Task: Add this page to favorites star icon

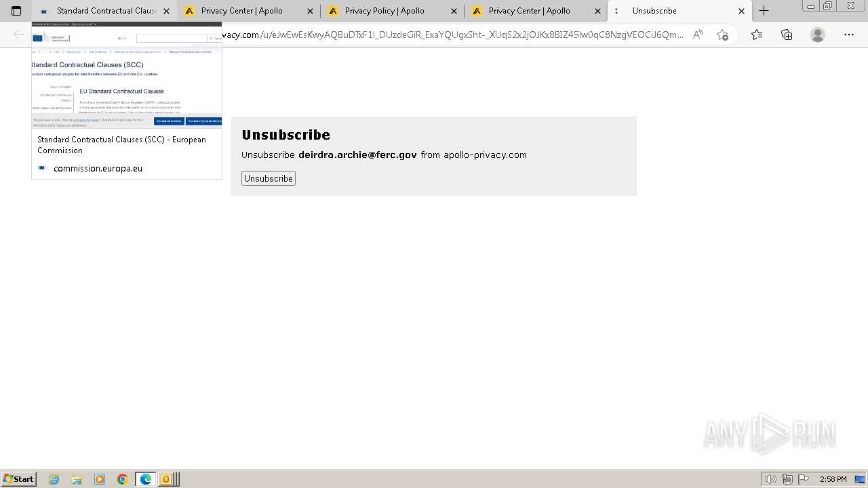Action: (722, 35)
